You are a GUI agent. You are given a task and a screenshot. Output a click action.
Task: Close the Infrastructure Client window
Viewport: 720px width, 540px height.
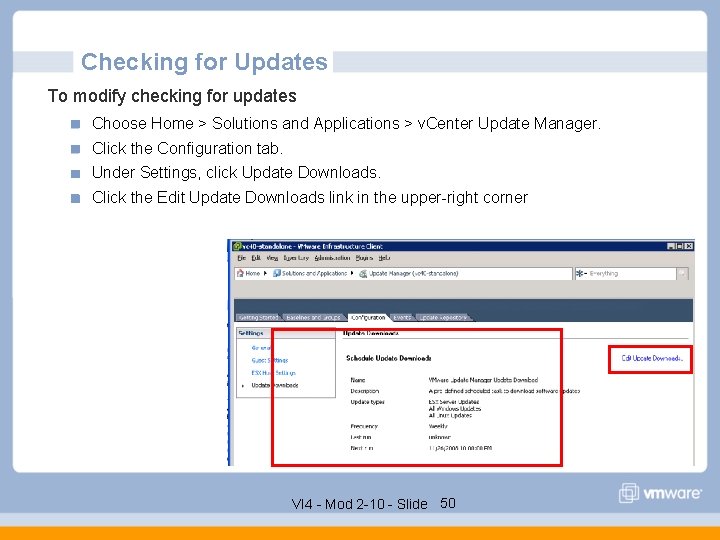click(689, 246)
